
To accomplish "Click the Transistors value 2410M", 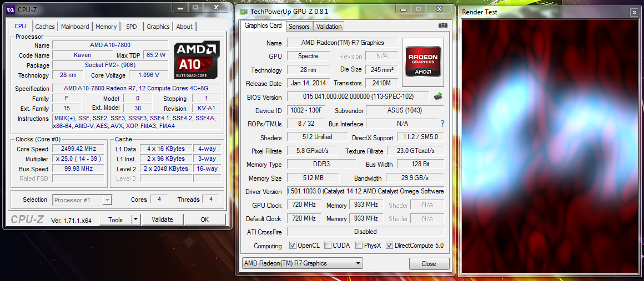I will tap(382, 83).
